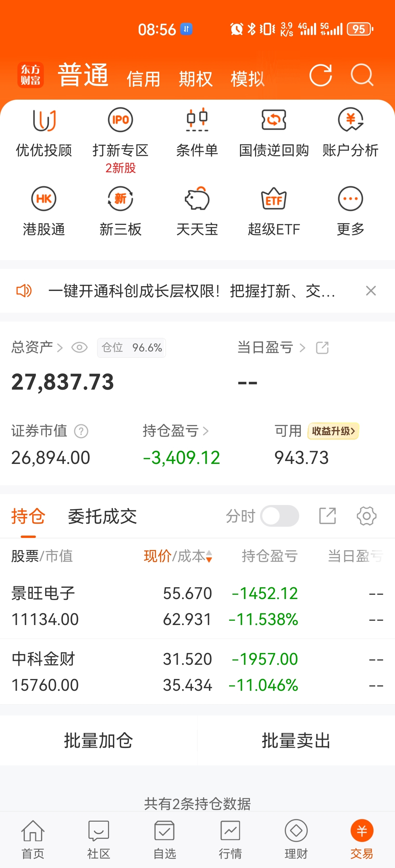The width and height of the screenshot is (395, 868).
Task: Share holdings list export icon
Action: coord(327,516)
